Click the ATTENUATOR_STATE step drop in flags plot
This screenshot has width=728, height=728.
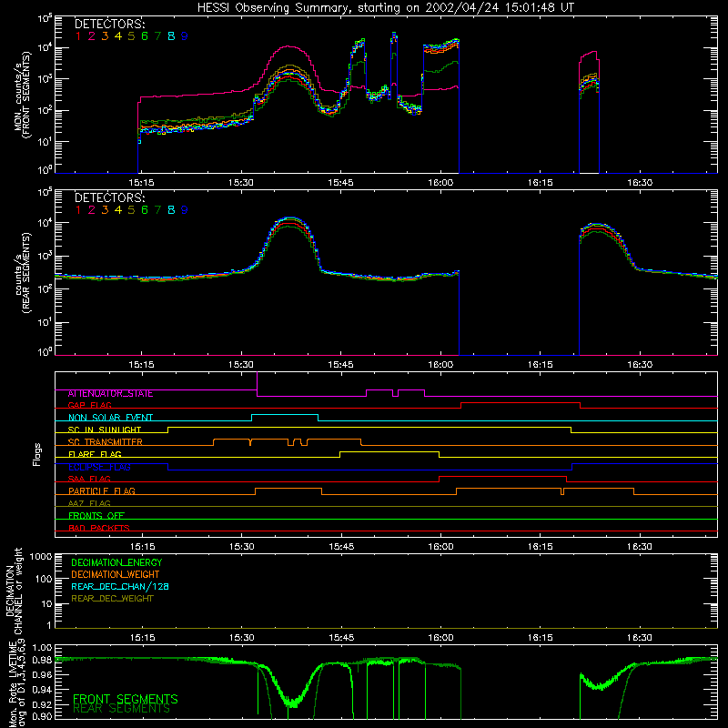(x=258, y=384)
